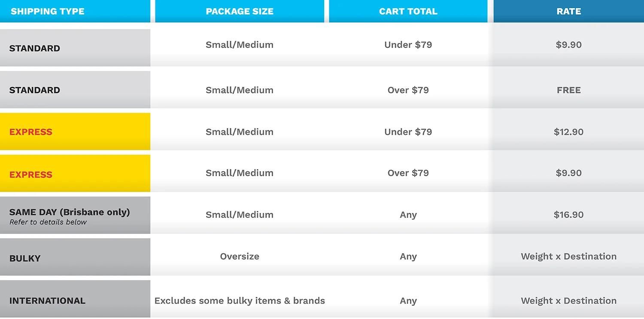
Task: Select the Oversize package size cell
Action: pos(240,256)
